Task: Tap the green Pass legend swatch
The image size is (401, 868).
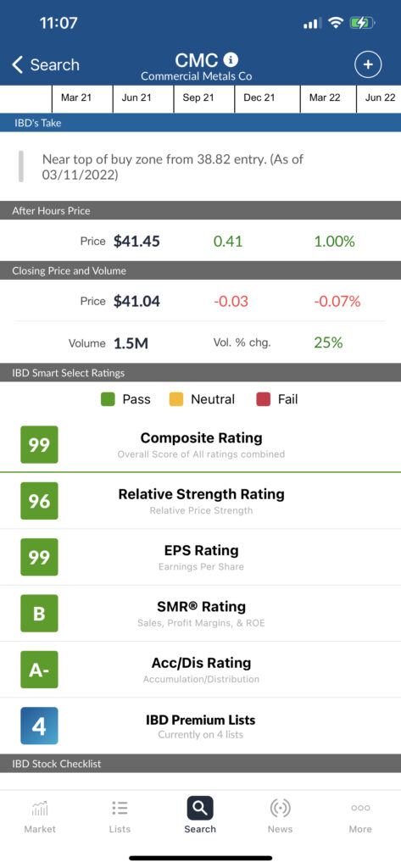Action: (108, 399)
